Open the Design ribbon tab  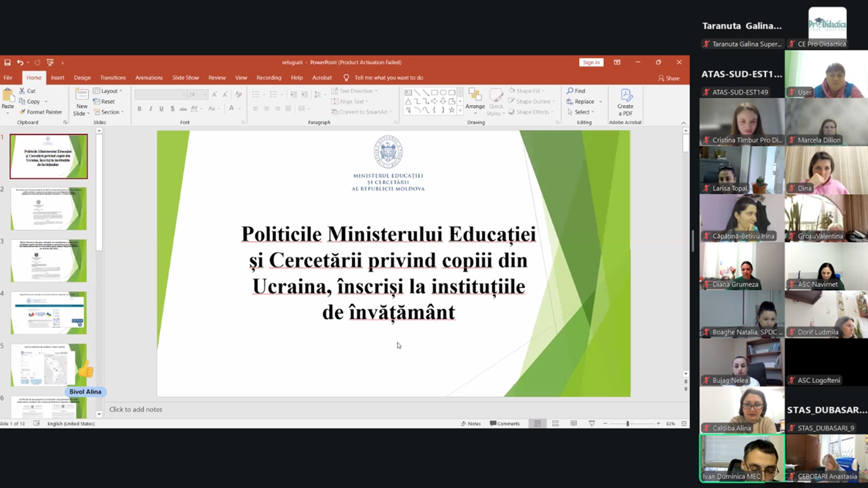pos(82,78)
